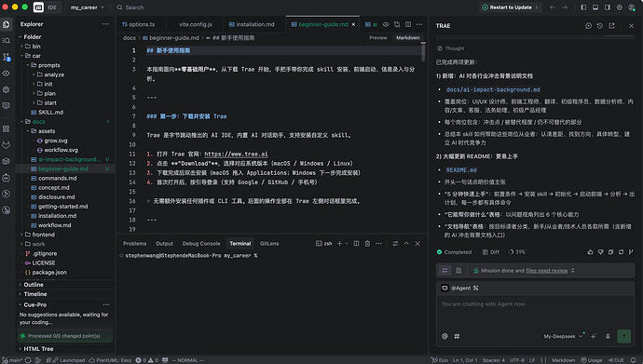
Task: Open the GitLens panel tab
Action: pyautogui.click(x=269, y=244)
